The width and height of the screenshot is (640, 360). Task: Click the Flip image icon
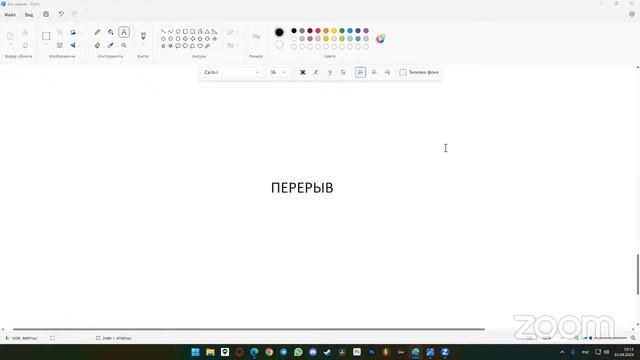pyautogui.click(x=73, y=45)
